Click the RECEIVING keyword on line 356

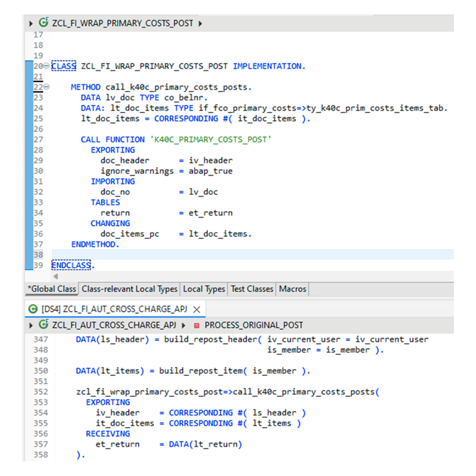tap(108, 434)
